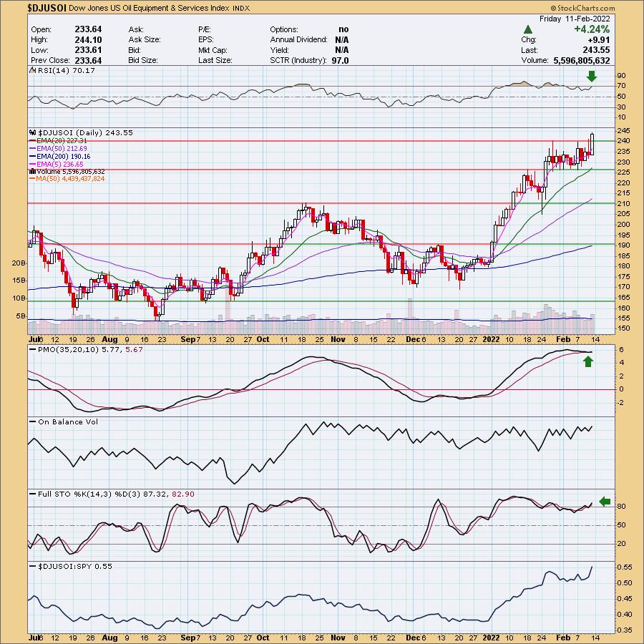
Task: Click the Dow Jones US Oil Equipment & Services Index name
Action: (x=149, y=8)
